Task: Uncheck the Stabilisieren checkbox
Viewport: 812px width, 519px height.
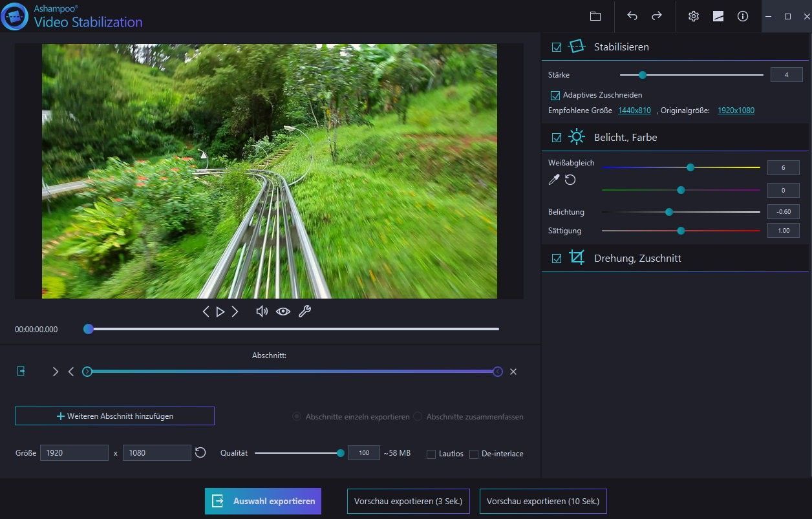Action: (x=556, y=47)
